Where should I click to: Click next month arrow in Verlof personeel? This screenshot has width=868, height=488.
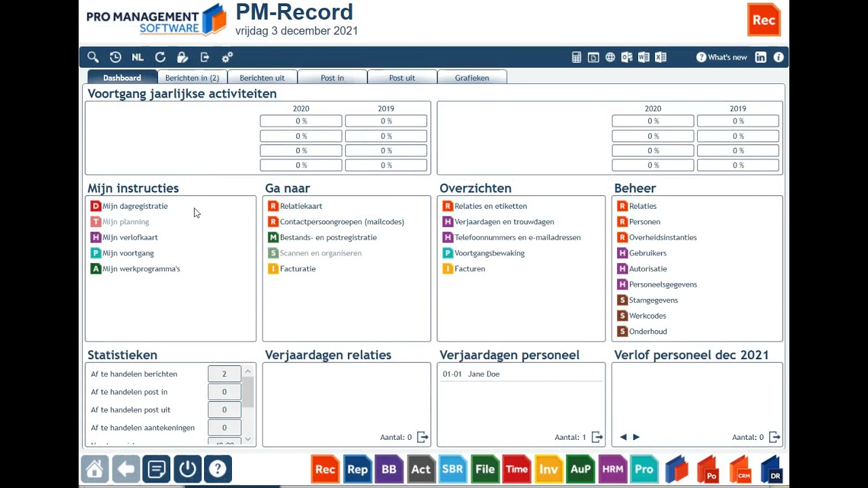click(x=636, y=437)
